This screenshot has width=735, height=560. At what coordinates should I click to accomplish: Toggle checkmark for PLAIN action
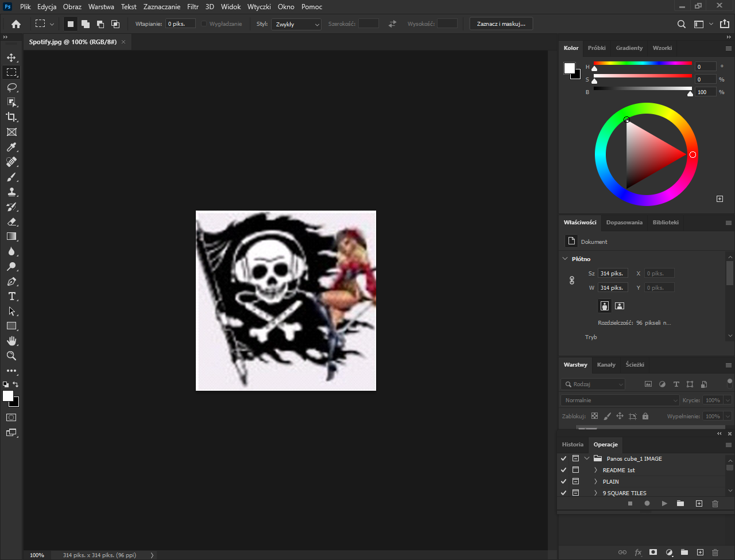click(x=563, y=481)
